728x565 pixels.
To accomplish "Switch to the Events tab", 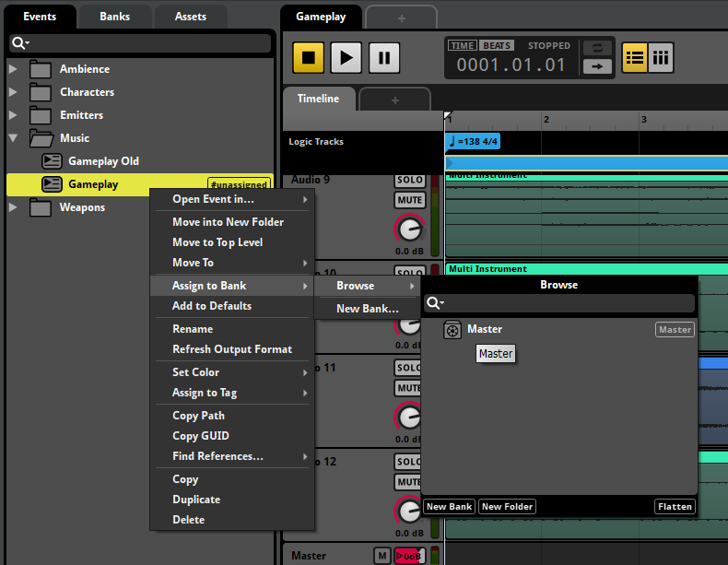I will click(40, 17).
